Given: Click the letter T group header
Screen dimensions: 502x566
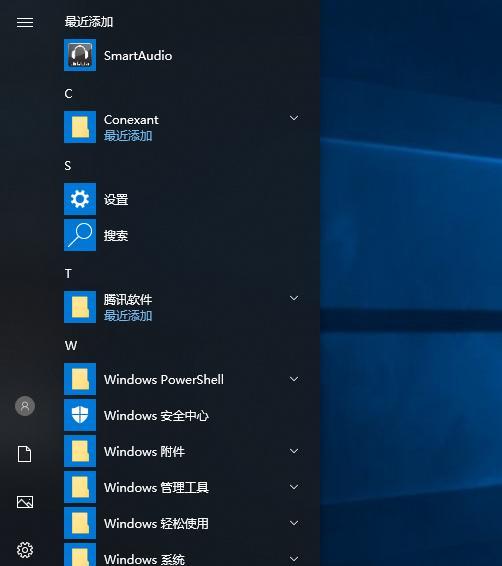Looking at the screenshot, I should 68,274.
